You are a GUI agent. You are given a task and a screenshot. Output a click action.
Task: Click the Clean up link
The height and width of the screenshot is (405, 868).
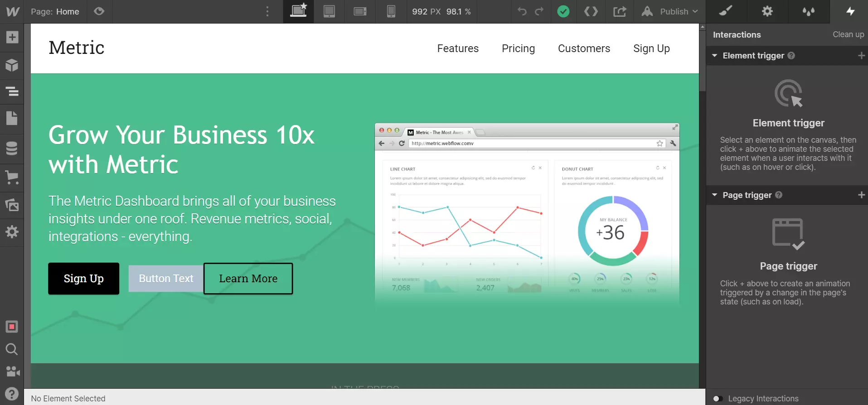848,34
